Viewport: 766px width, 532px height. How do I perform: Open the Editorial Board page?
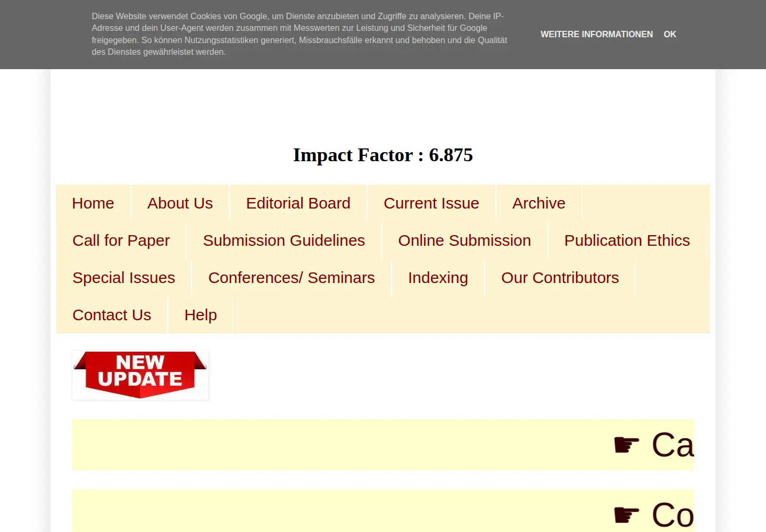pos(298,203)
